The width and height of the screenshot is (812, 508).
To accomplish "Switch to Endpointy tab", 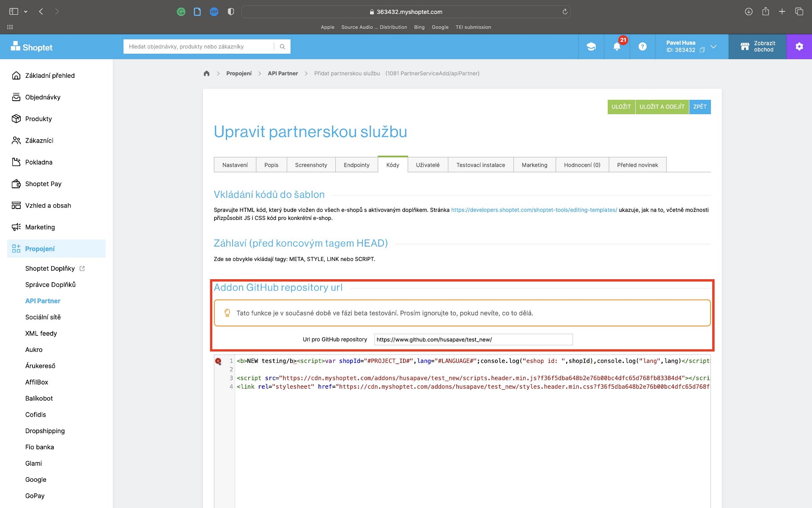I will click(x=357, y=165).
